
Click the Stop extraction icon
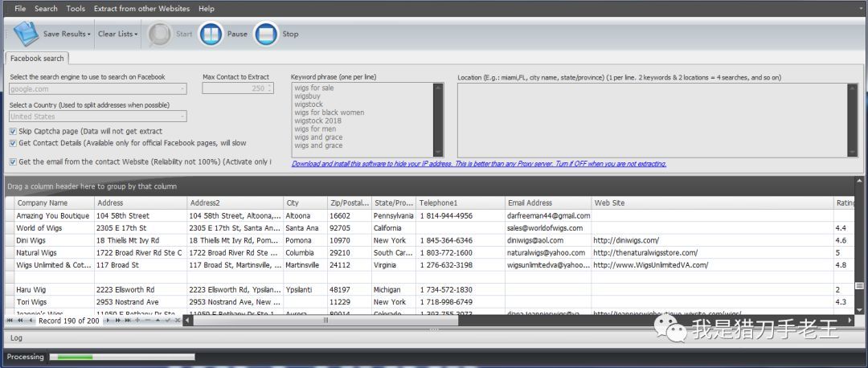(x=266, y=34)
